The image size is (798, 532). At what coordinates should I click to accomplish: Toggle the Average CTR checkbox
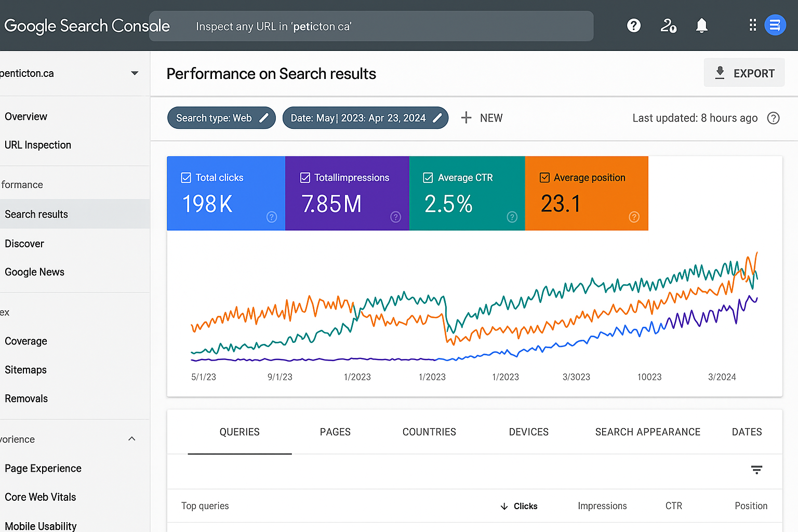(428, 178)
